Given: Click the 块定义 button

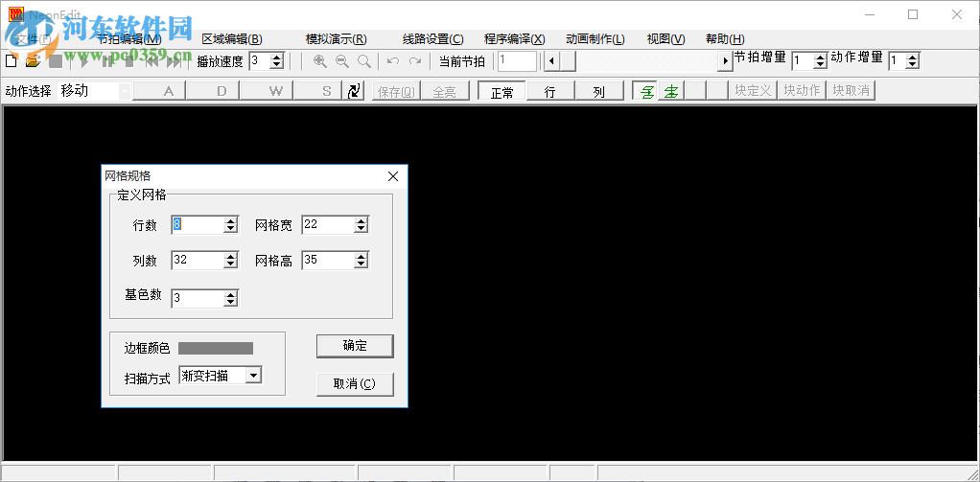Looking at the screenshot, I should coord(753,91).
